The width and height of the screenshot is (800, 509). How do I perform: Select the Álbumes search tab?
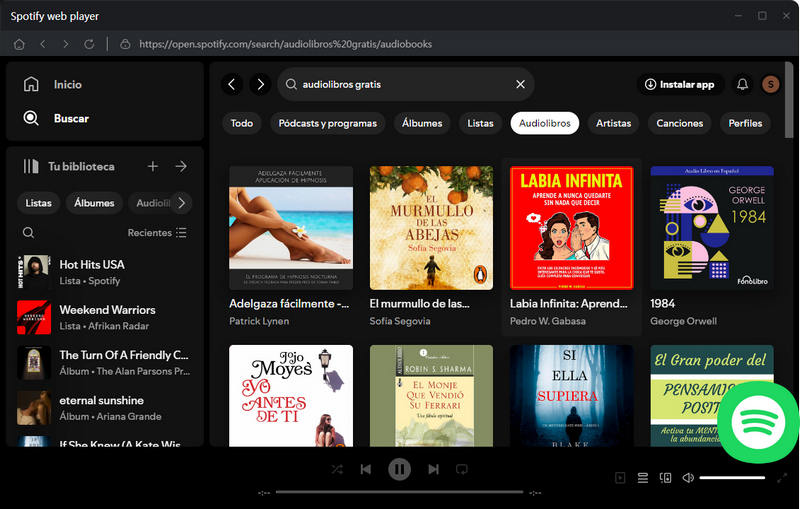(x=422, y=123)
